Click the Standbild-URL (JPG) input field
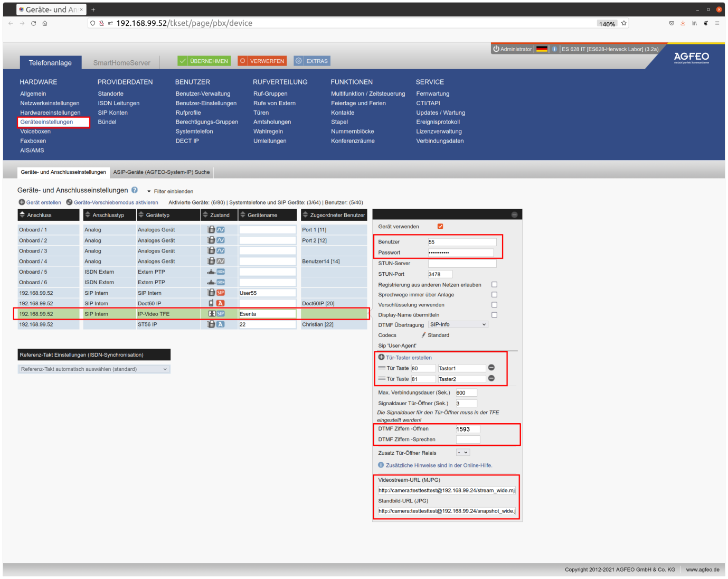 point(447,511)
